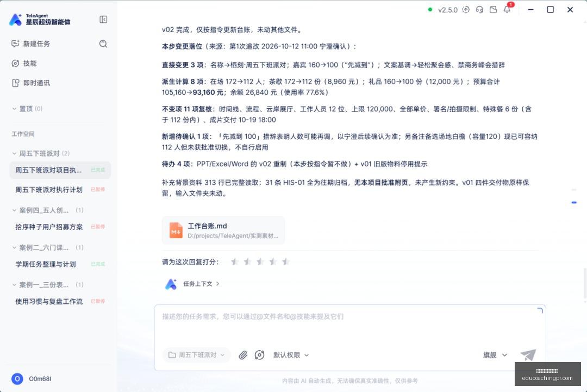Rate the reply three stars
Image resolution: width=587 pixels, height=392 pixels.
[x=260, y=262]
